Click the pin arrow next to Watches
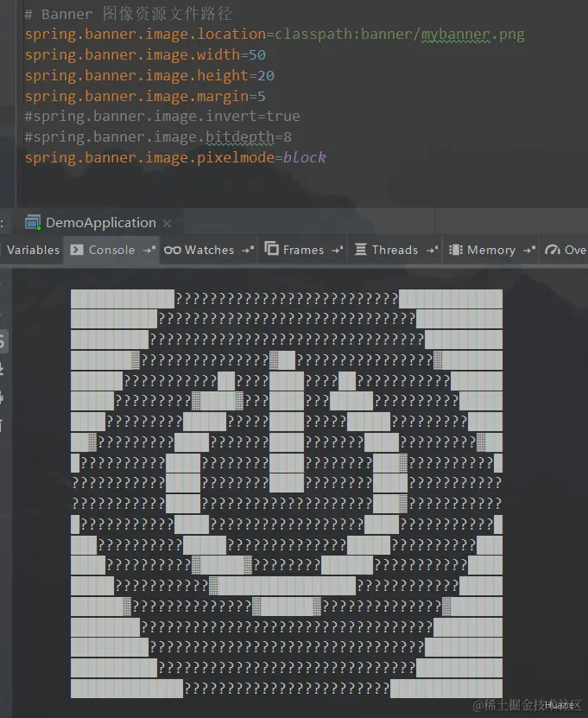 pos(248,250)
